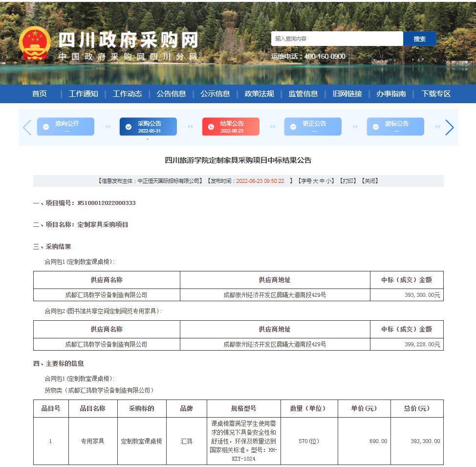Click the site title 四川政府采购网
Image resolution: width=476 pixels, height=467 pixels.
128,40
